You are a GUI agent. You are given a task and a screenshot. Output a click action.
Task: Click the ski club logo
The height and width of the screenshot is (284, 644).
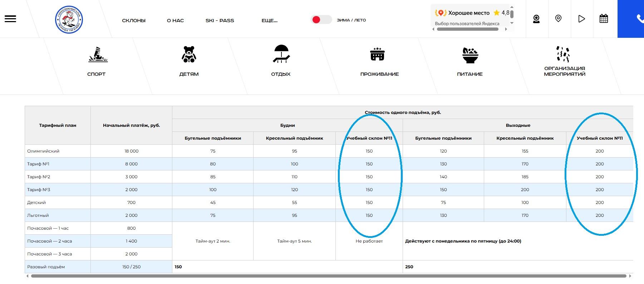pos(69,20)
